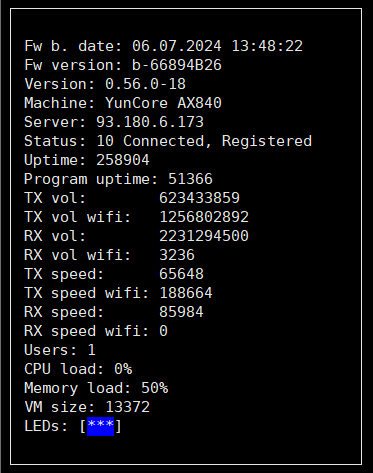373x473 pixels.
Task: Click the Machine YunCore AX840 line
Action: pos(123,103)
